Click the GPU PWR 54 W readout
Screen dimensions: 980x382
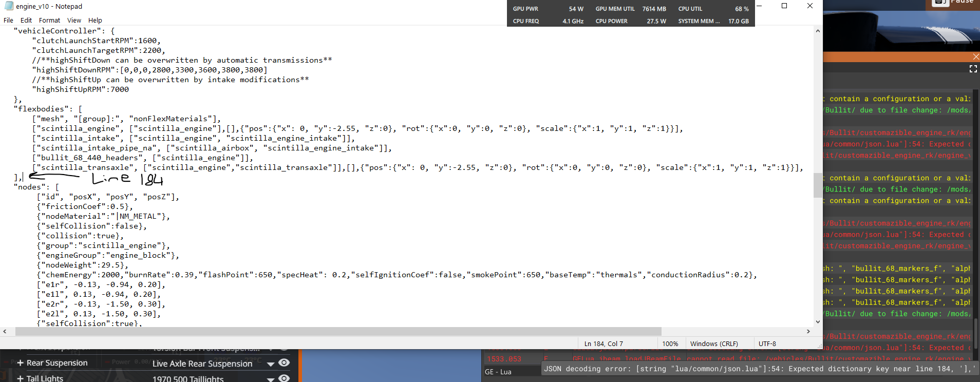(x=548, y=9)
